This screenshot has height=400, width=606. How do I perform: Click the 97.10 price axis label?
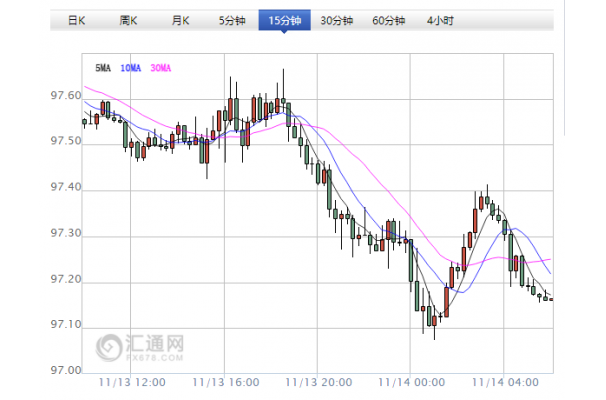[x=66, y=327]
